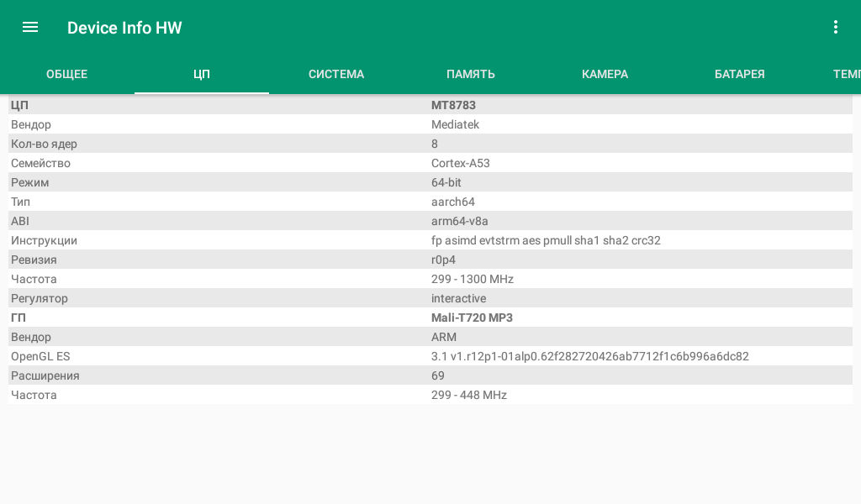
Task: Click the Семейство row label
Action: (40, 163)
